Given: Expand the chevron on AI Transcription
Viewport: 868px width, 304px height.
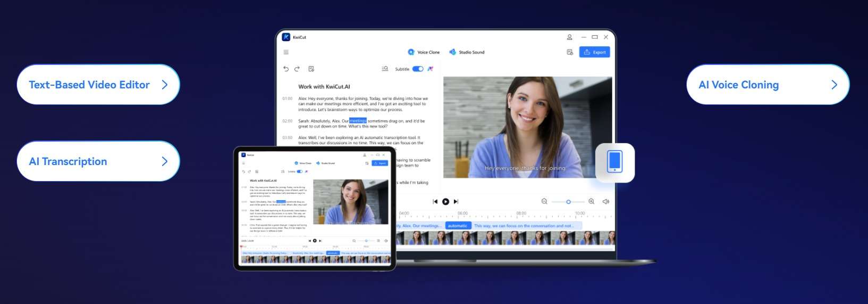Looking at the screenshot, I should pos(164,161).
